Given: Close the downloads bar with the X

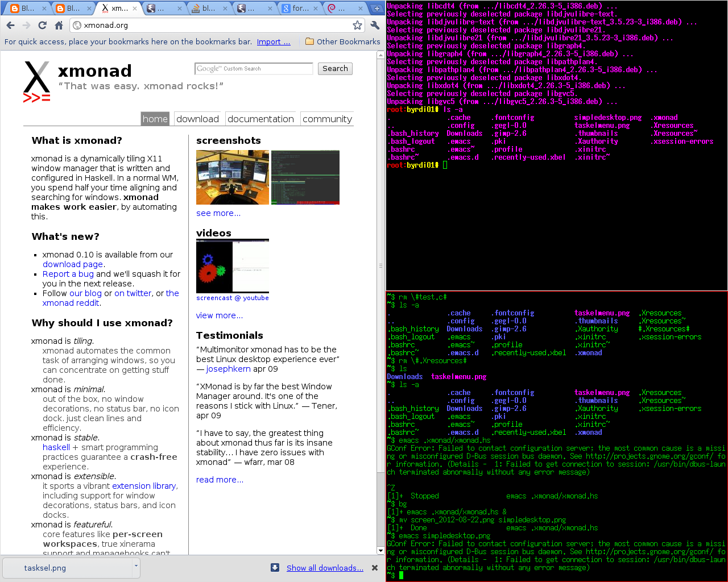Looking at the screenshot, I should pos(375,567).
